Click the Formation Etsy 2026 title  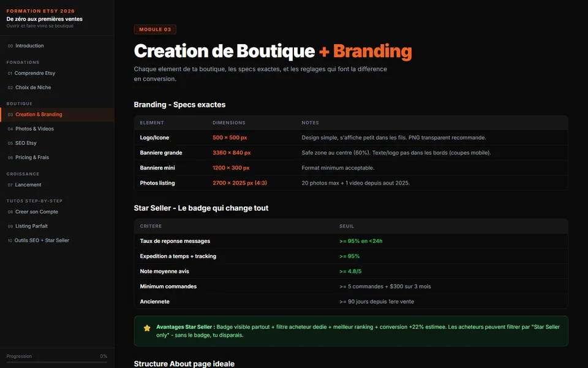(x=40, y=11)
